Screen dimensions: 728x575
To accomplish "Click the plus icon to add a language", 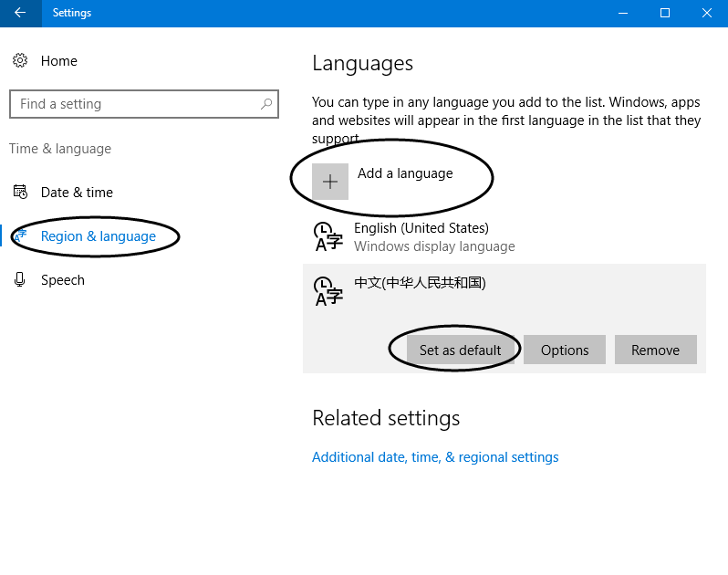I will click(x=330, y=182).
